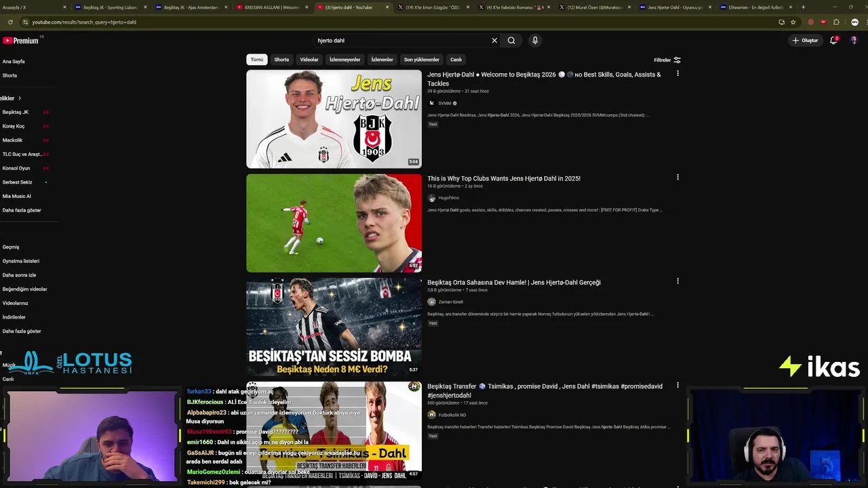The width and height of the screenshot is (868, 488).
Task: Open Konsol Oyun channel in sidebar
Action: 16,168
